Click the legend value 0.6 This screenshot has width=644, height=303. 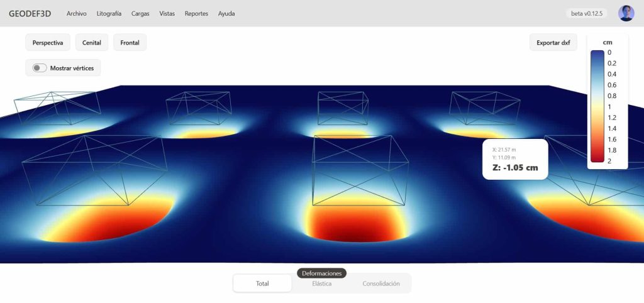coord(611,85)
